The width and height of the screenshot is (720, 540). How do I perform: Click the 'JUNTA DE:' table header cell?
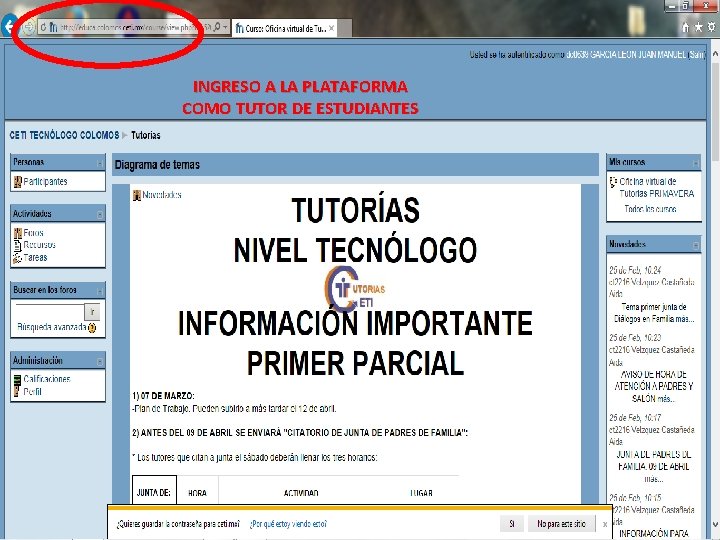click(154, 492)
